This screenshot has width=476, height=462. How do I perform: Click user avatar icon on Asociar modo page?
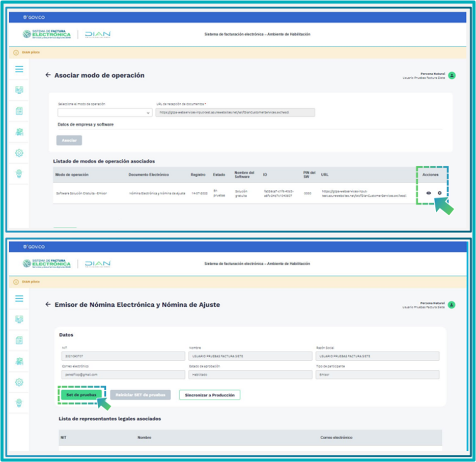point(452,75)
